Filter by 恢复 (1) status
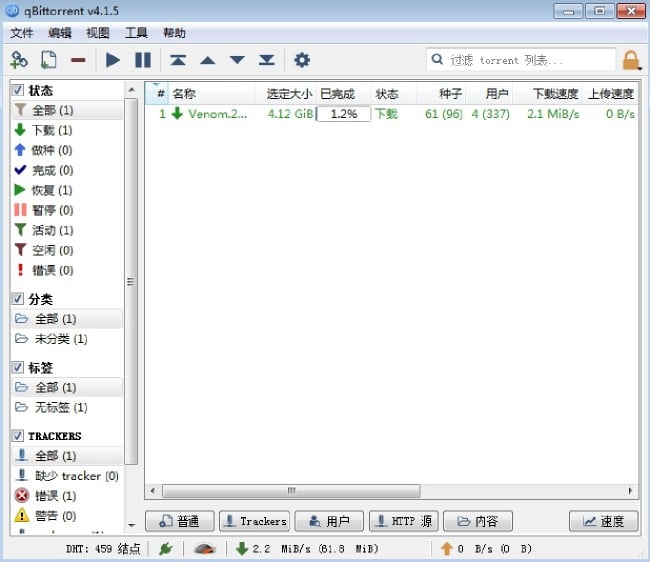The height and width of the screenshot is (562, 650). point(68,190)
